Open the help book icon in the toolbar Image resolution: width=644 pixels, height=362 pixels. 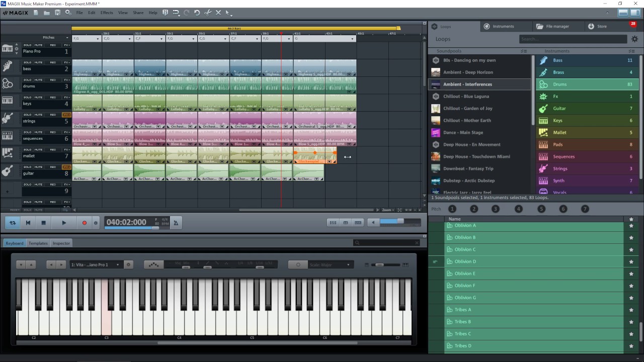point(165,13)
